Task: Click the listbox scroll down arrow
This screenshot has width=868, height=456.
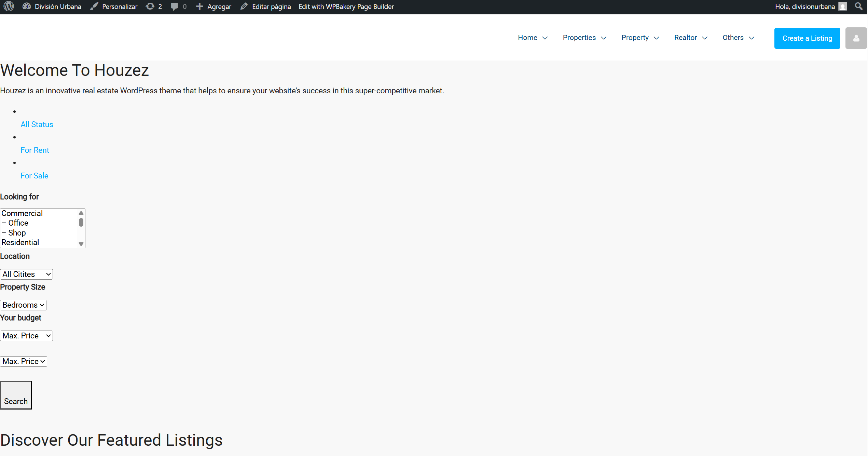Action: pos(81,244)
